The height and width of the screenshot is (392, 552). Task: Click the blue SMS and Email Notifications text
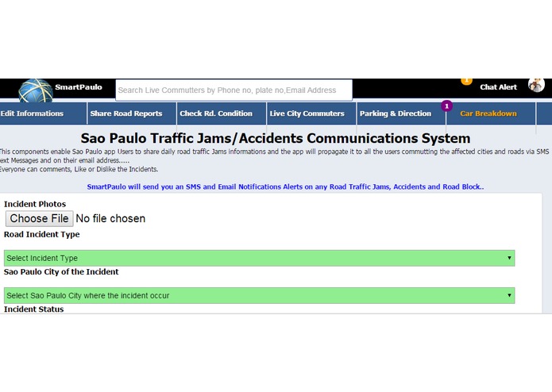[x=285, y=186]
